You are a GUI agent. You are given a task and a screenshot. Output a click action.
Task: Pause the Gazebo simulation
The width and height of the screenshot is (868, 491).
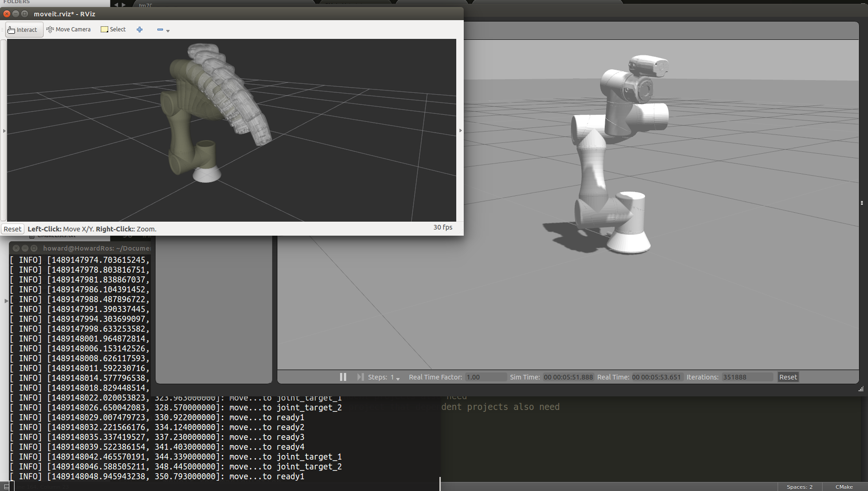[343, 377]
